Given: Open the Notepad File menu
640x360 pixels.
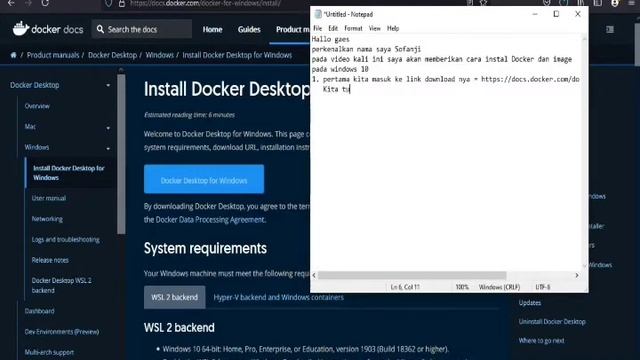Looking at the screenshot, I should 318,28.
